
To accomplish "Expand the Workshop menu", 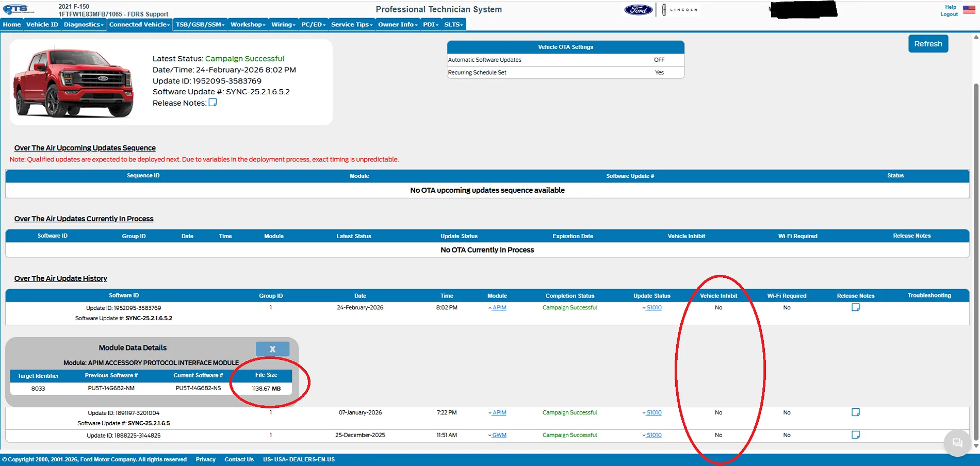I will (248, 24).
